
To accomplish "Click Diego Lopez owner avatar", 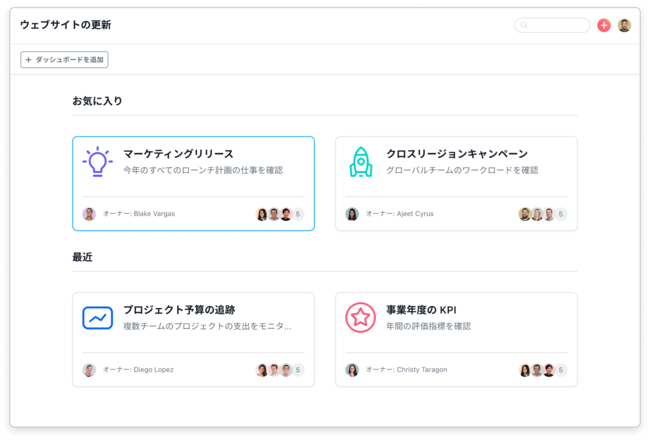I will 89,370.
